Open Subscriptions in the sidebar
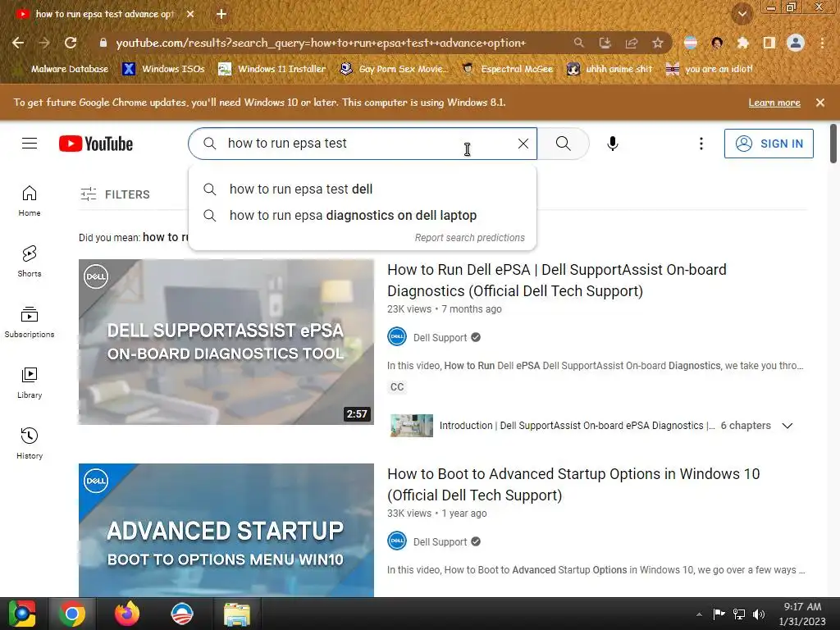 pos(30,322)
